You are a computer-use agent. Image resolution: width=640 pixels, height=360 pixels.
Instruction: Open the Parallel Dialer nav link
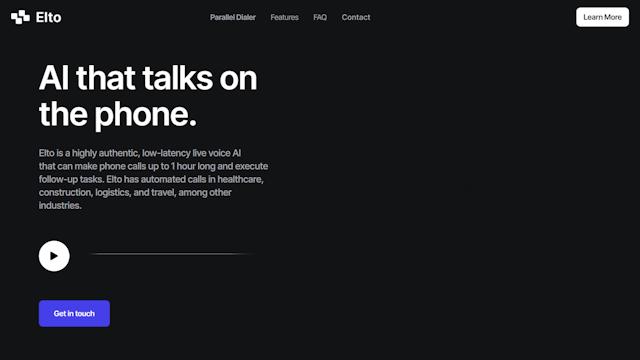(233, 17)
